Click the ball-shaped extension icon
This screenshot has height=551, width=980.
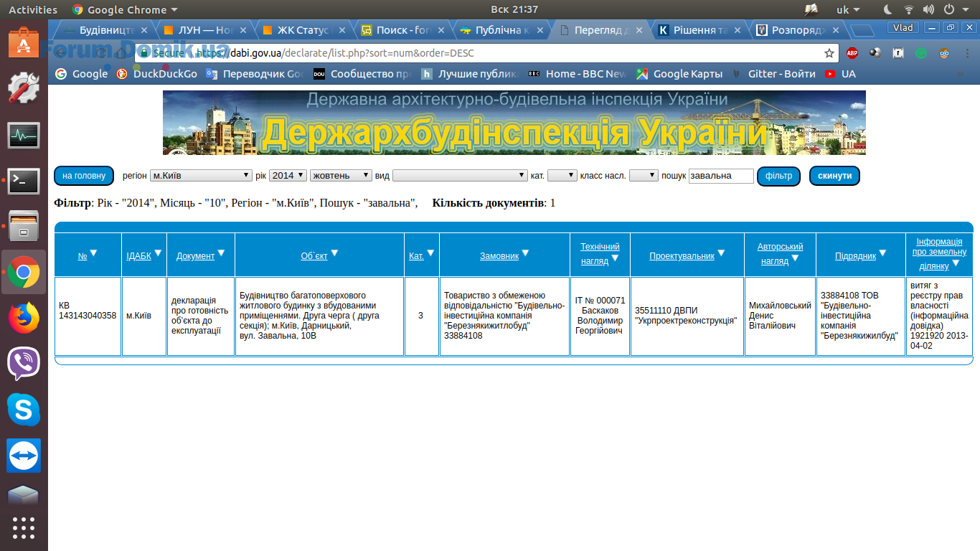tap(875, 53)
